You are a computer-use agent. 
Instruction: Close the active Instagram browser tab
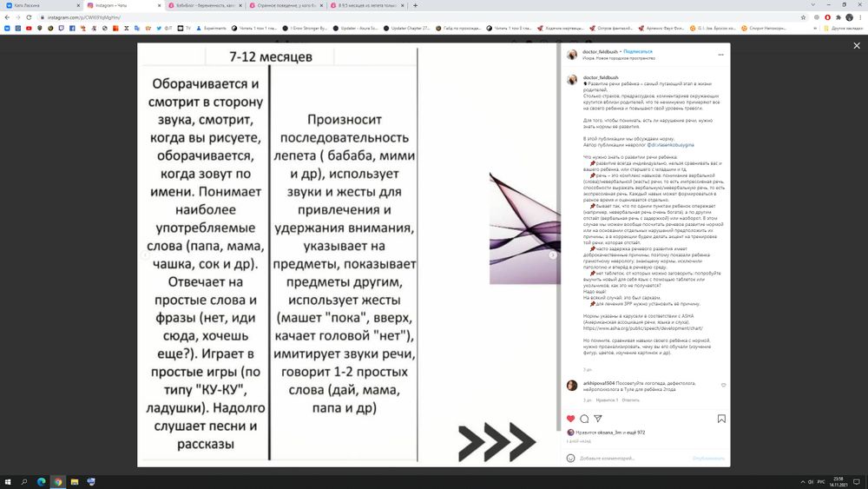160,5
